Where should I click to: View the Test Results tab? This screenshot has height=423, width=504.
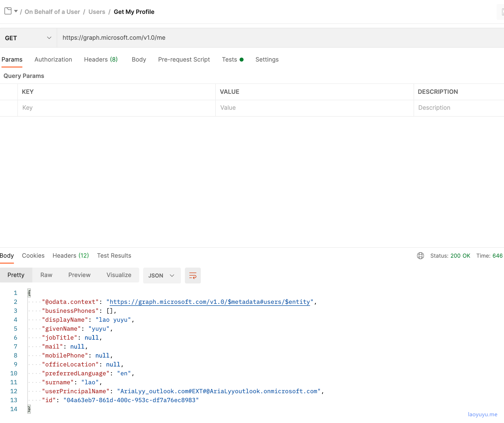(x=114, y=256)
